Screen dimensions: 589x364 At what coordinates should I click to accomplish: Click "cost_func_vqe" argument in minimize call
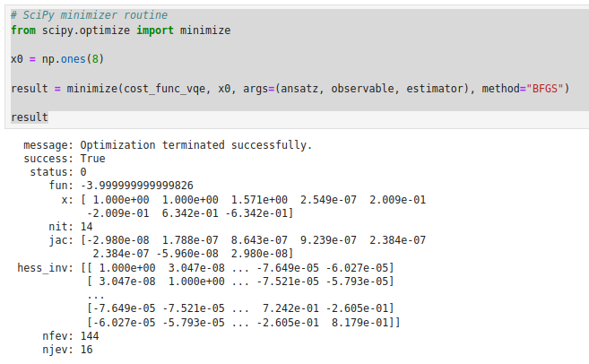click(164, 89)
